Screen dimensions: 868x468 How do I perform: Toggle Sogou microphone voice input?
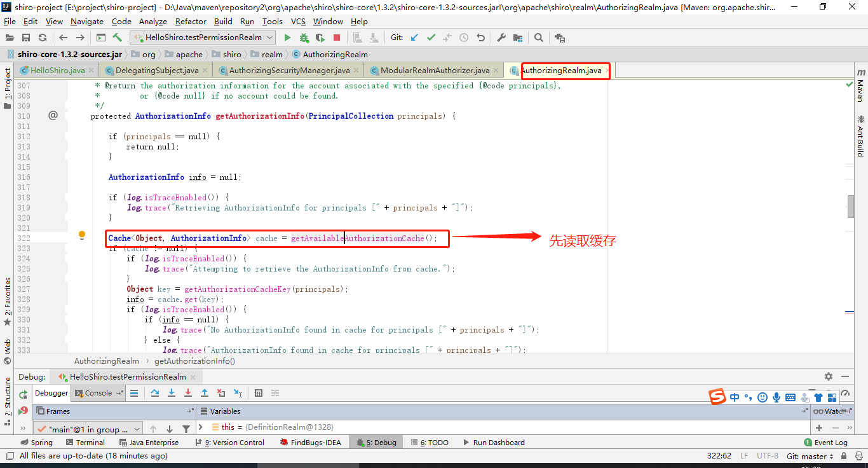776,397
